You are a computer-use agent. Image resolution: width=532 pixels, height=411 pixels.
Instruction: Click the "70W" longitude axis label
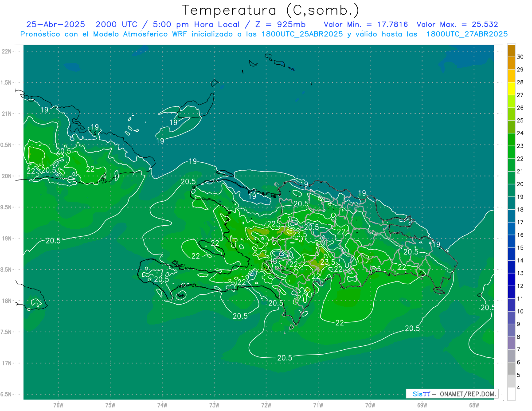click(x=370, y=405)
